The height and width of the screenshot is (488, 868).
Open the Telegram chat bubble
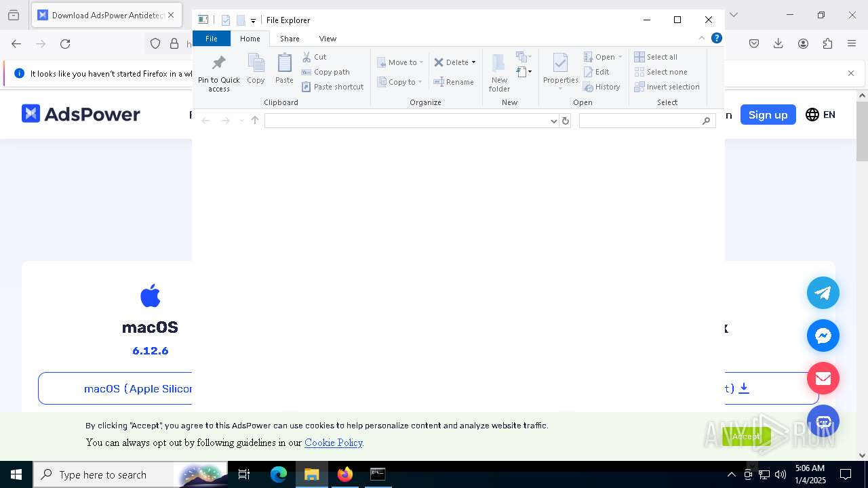point(823,293)
